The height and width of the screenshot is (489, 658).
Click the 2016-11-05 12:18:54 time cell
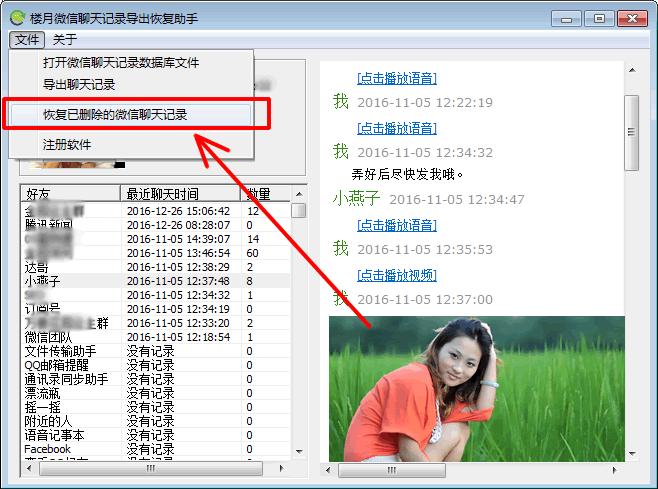click(x=178, y=337)
